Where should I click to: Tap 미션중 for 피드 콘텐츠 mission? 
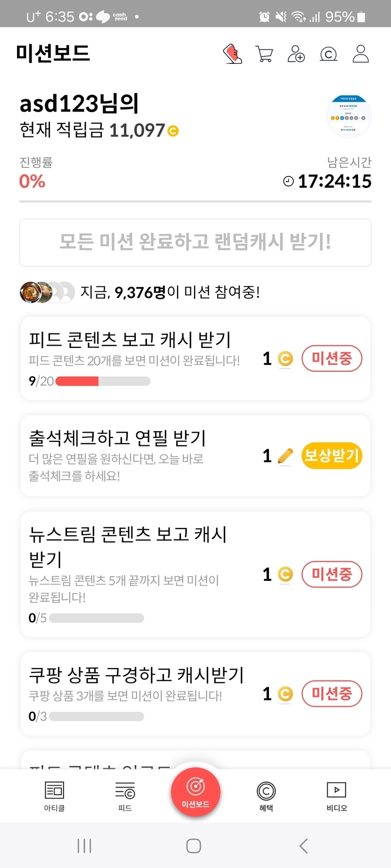(332, 359)
